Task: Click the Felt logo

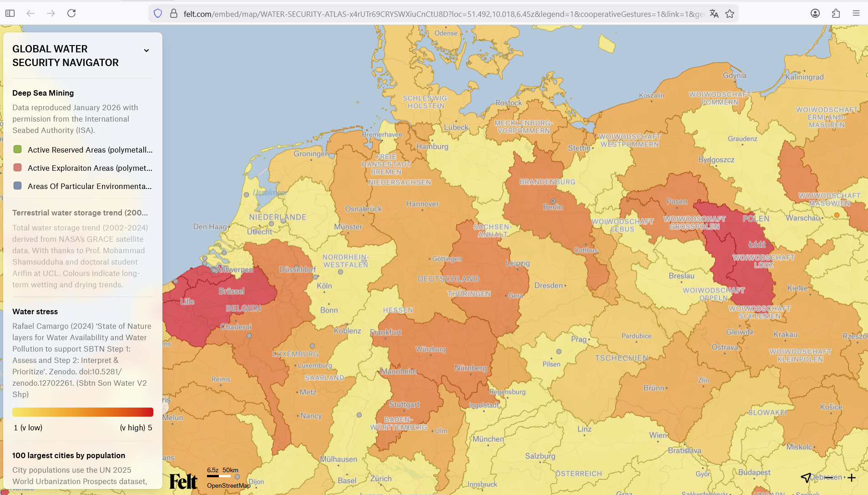Action: [183, 481]
